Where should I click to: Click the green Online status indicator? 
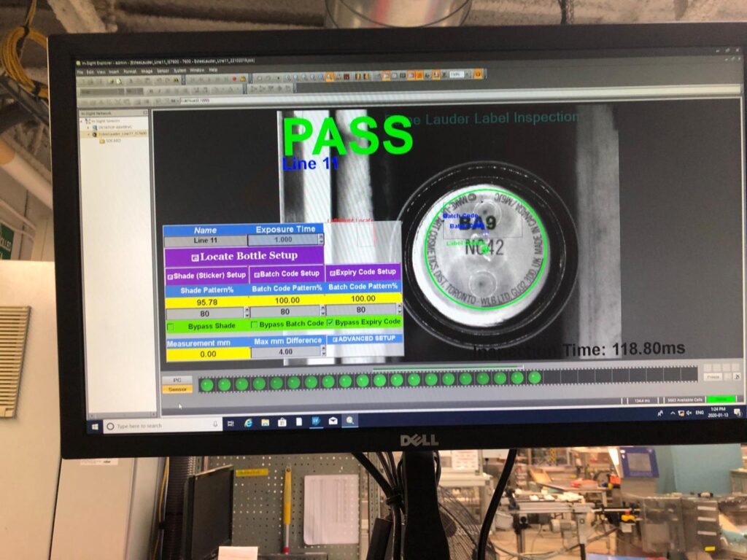point(721,400)
